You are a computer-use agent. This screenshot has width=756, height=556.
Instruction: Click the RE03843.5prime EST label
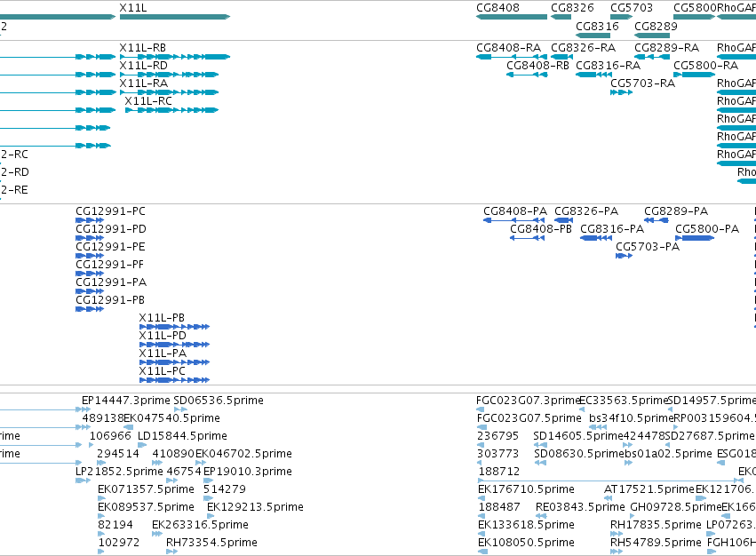tap(580, 508)
